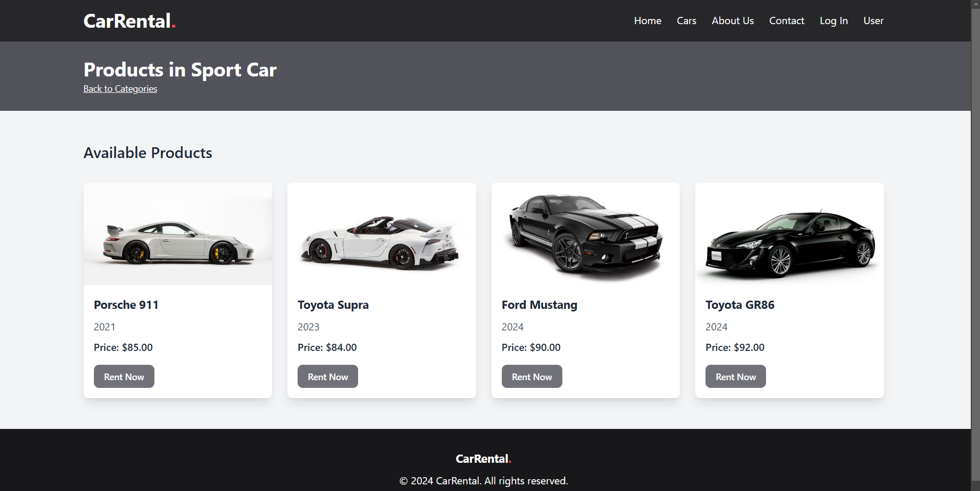Click the year 2024 under Toyota GR86
980x491 pixels.
[716, 327]
